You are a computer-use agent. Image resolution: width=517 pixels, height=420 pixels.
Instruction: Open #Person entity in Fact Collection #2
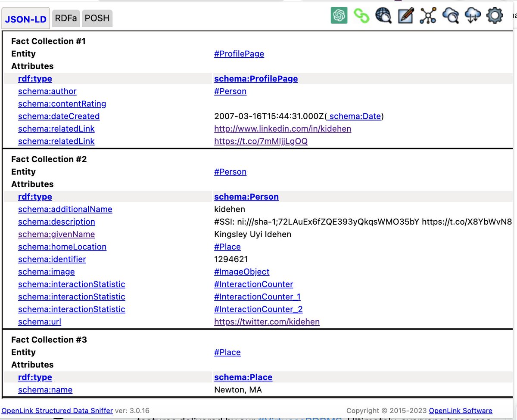point(230,172)
